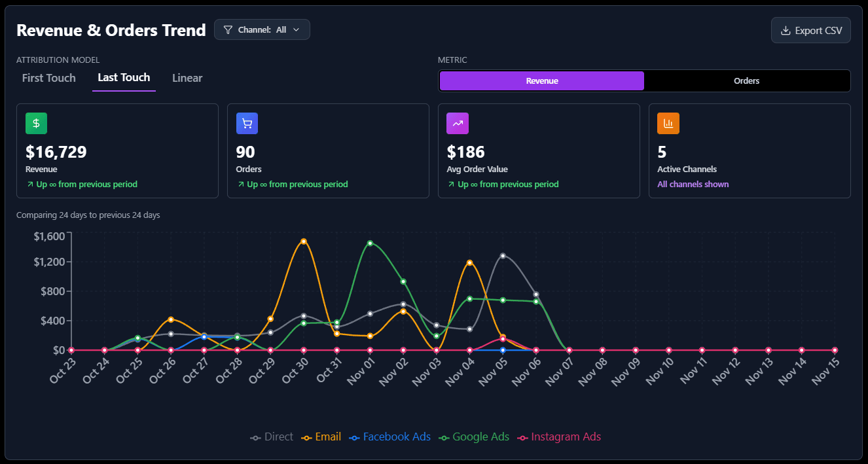Click the green up-arrow under Revenue figure
868x464 pixels.
[30, 184]
